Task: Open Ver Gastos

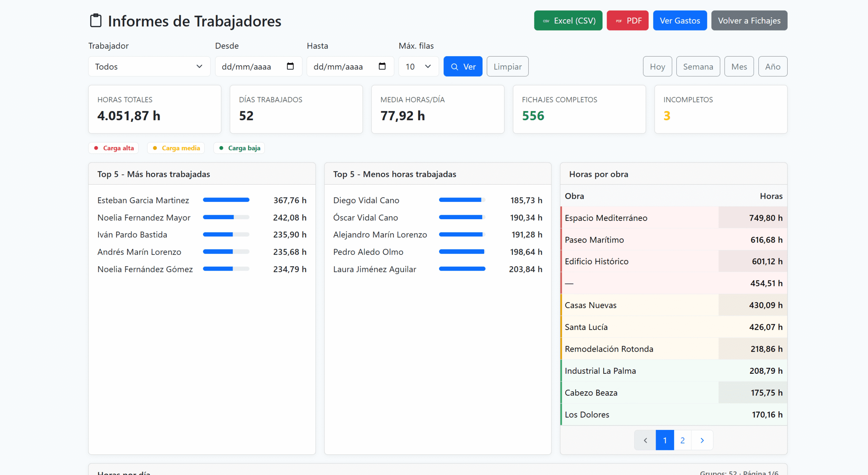Action: (x=679, y=21)
